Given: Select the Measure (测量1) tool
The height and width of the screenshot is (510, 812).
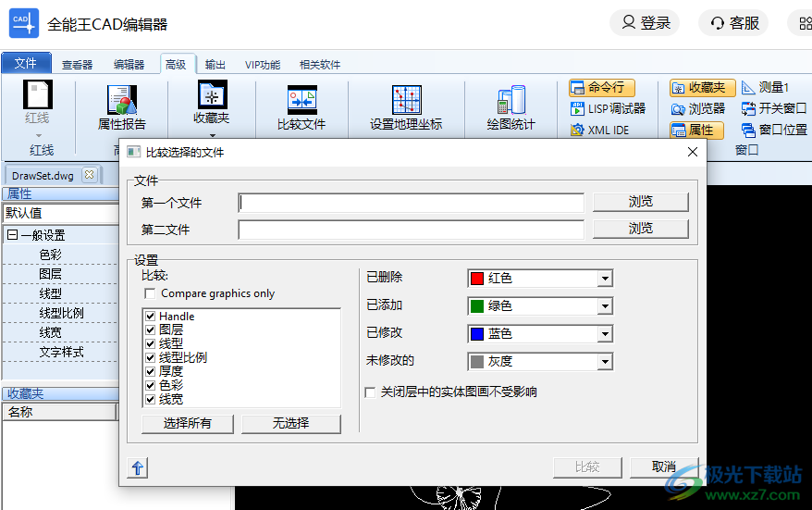Looking at the screenshot, I should point(765,88).
